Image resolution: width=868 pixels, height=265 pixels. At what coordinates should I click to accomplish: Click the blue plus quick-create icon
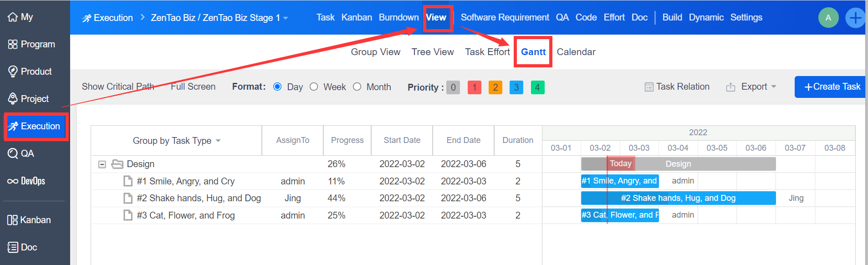(x=855, y=18)
